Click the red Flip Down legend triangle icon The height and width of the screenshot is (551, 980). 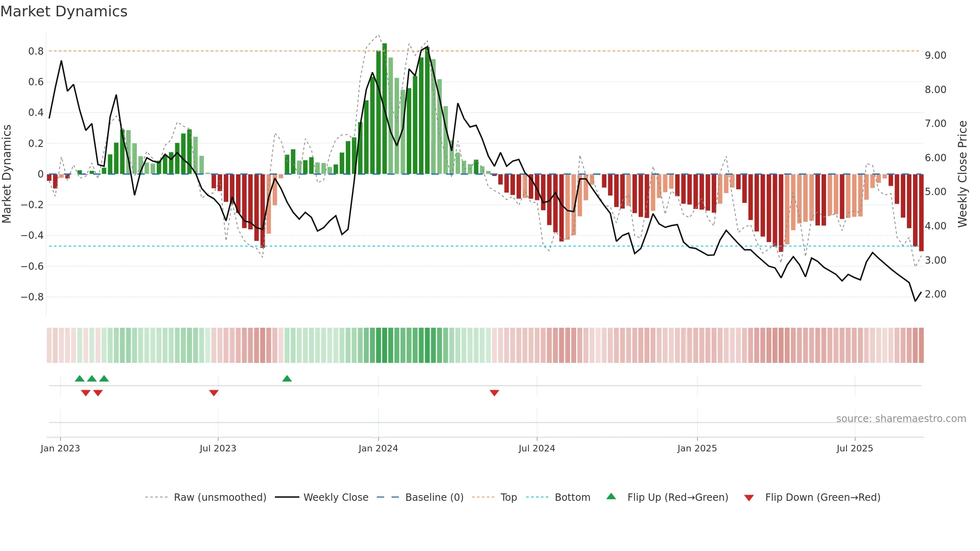(x=749, y=498)
